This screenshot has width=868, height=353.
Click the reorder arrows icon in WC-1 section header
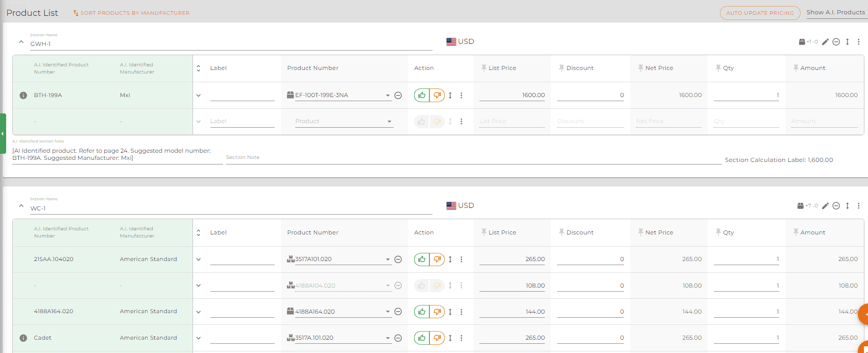click(x=848, y=206)
